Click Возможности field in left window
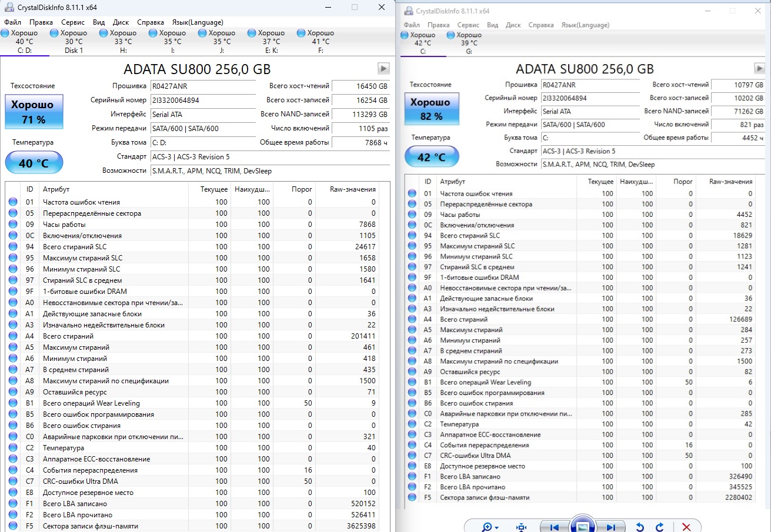The height and width of the screenshot is (532, 771). pyautogui.click(x=270, y=170)
